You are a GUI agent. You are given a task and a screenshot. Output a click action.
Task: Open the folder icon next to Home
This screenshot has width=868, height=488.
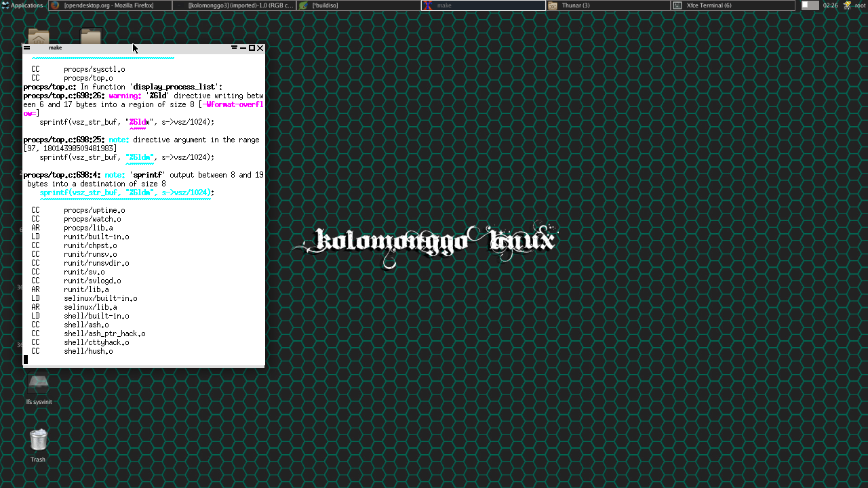91,37
